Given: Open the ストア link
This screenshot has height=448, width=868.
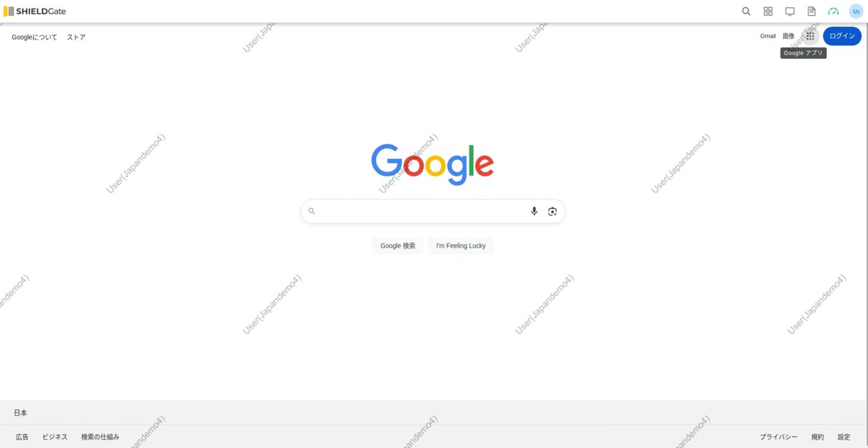Looking at the screenshot, I should point(76,37).
